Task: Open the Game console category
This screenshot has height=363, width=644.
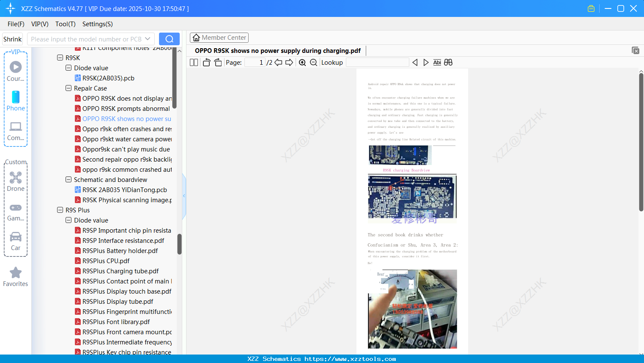Action: pos(16,212)
